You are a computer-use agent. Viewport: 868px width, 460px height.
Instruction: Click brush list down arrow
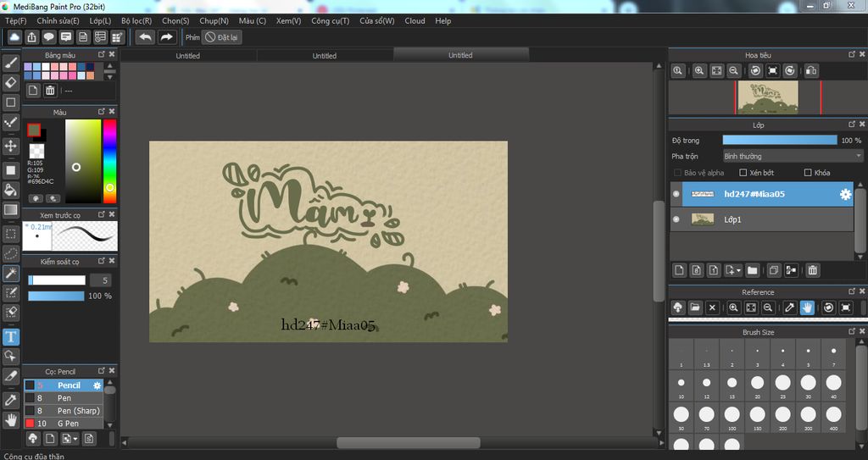[109, 425]
